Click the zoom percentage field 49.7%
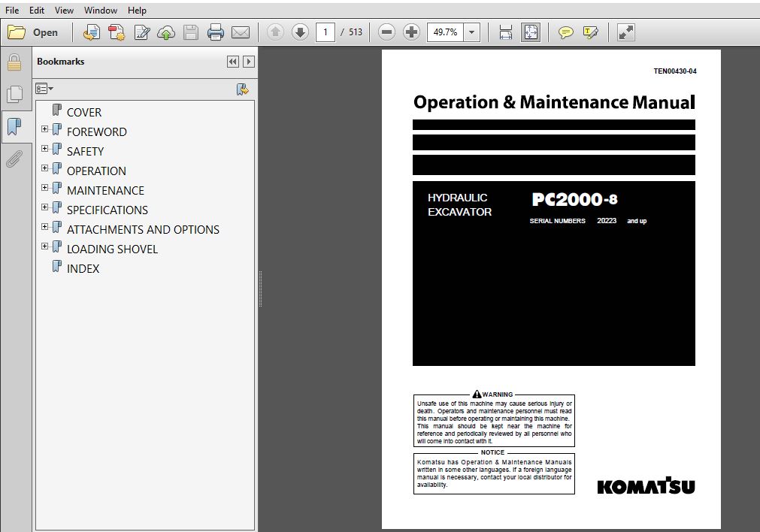 pos(446,32)
